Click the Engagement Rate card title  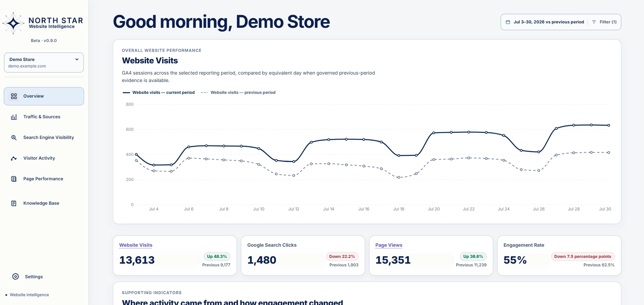click(524, 245)
